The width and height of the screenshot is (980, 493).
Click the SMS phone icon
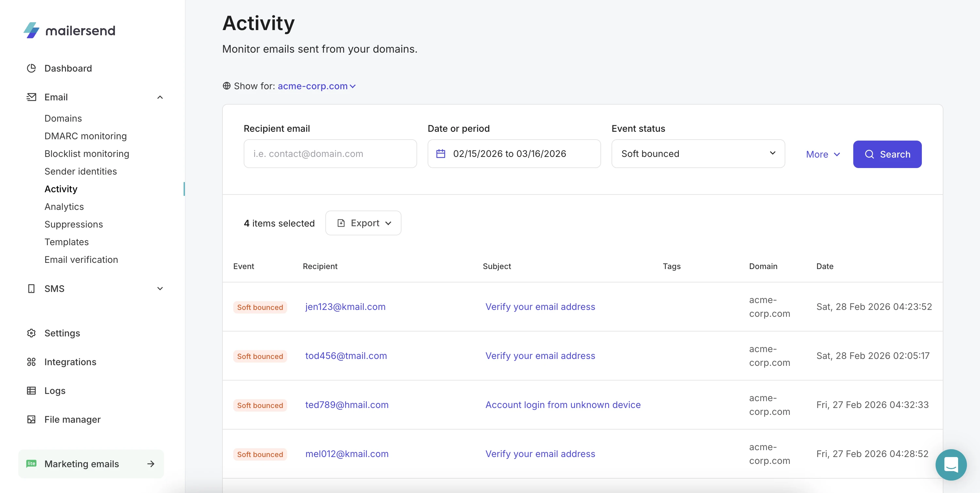pyautogui.click(x=32, y=289)
